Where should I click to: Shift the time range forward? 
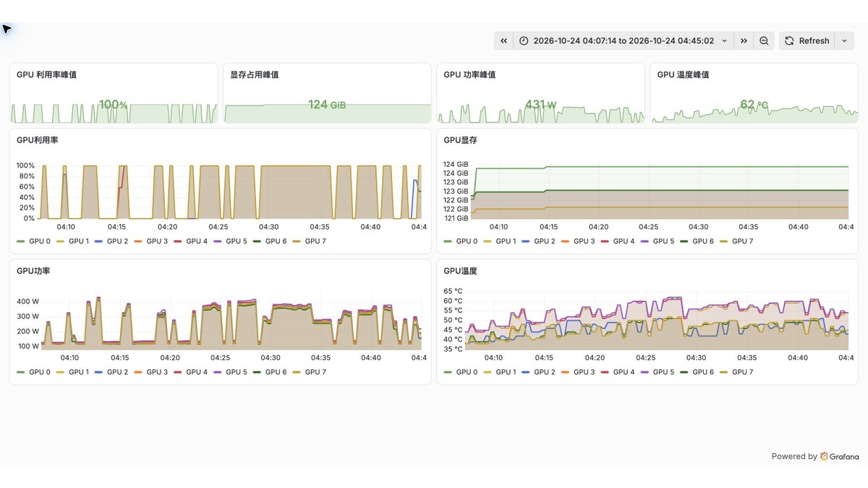pos(744,41)
